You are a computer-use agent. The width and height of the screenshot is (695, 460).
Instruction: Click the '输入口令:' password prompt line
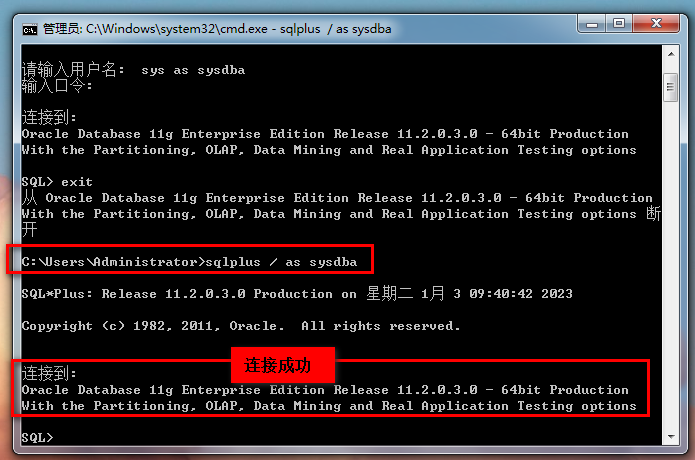pyautogui.click(x=57, y=86)
